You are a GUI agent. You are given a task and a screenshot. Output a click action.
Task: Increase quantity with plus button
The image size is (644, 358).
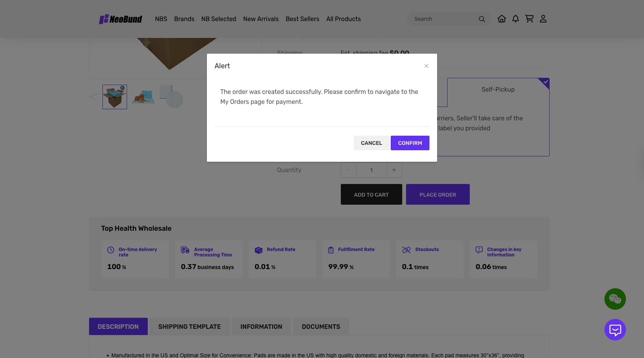[x=394, y=170]
